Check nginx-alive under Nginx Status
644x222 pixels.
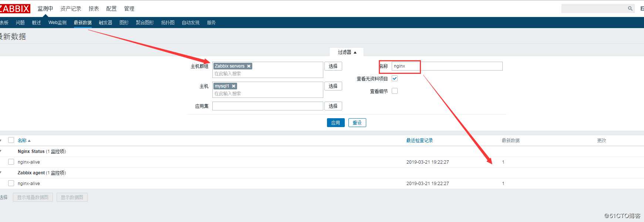[11, 162]
